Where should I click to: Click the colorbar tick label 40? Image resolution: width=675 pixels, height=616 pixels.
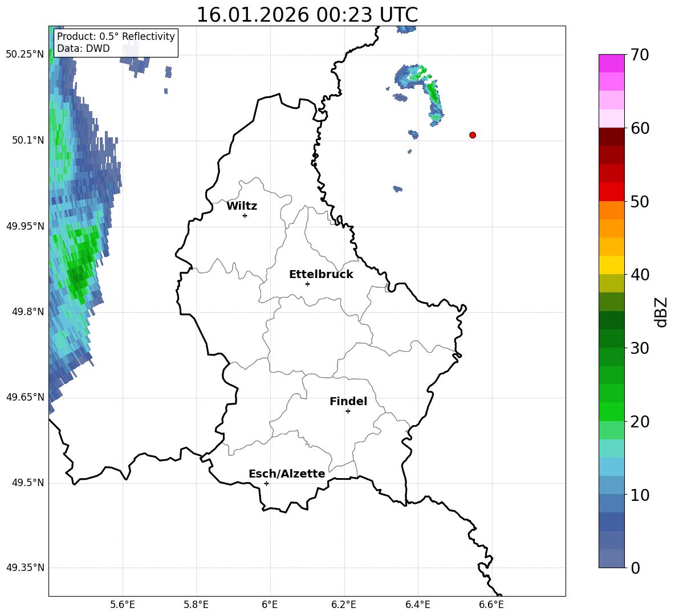(640, 275)
